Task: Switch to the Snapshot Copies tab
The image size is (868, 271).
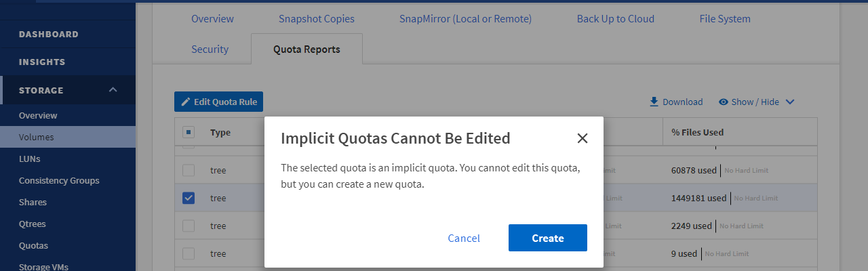Action: click(316, 19)
